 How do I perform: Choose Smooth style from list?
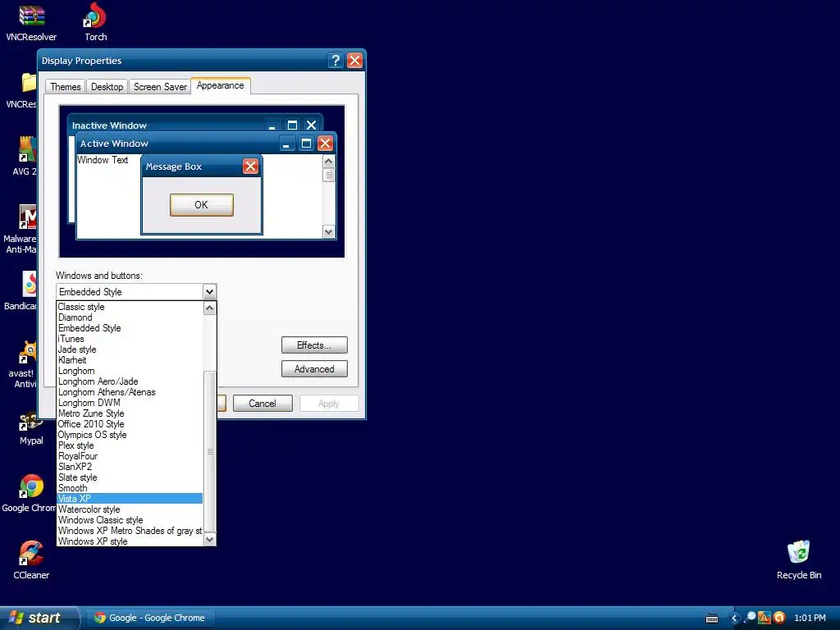pos(130,488)
